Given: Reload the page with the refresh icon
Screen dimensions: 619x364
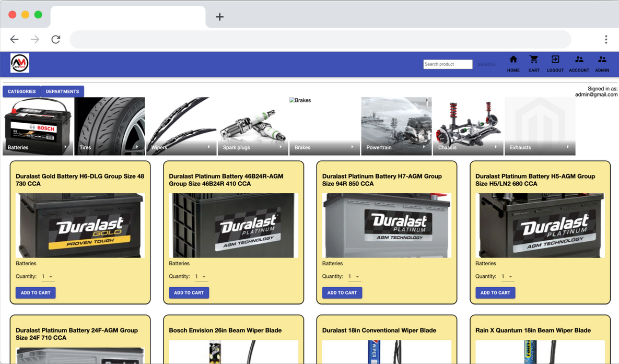Looking at the screenshot, I should click(56, 39).
